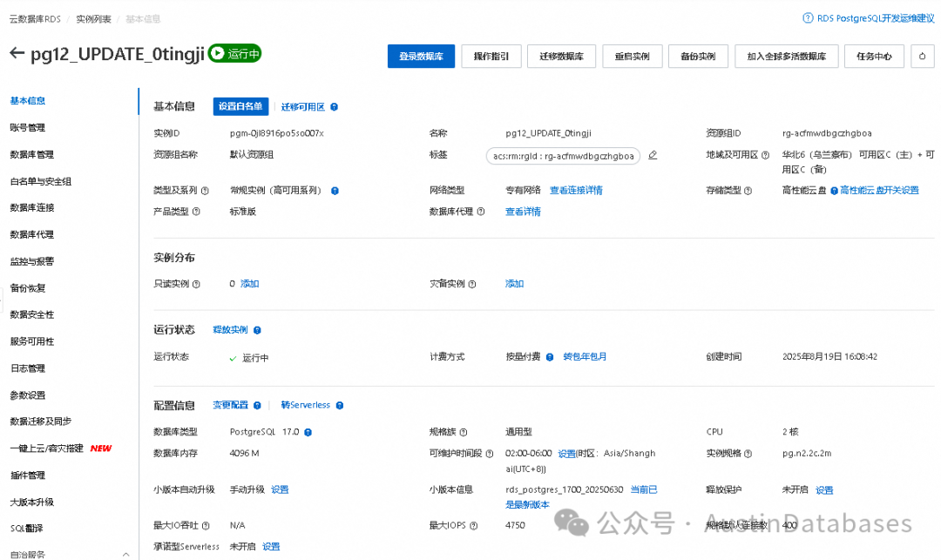
Task: Click the help icon next to 只读实例
Action: coord(196,284)
